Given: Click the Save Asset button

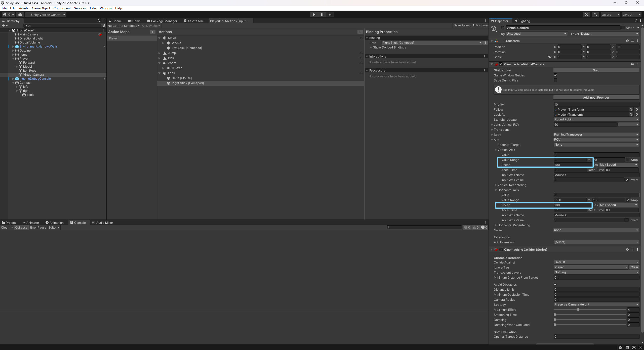Looking at the screenshot, I should click(461, 25).
